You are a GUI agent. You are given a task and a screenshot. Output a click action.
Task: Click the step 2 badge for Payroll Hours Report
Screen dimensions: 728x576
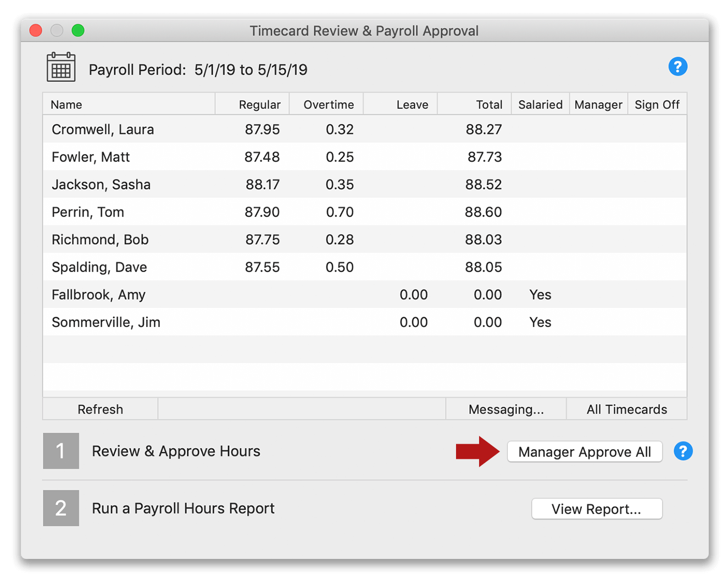61,508
